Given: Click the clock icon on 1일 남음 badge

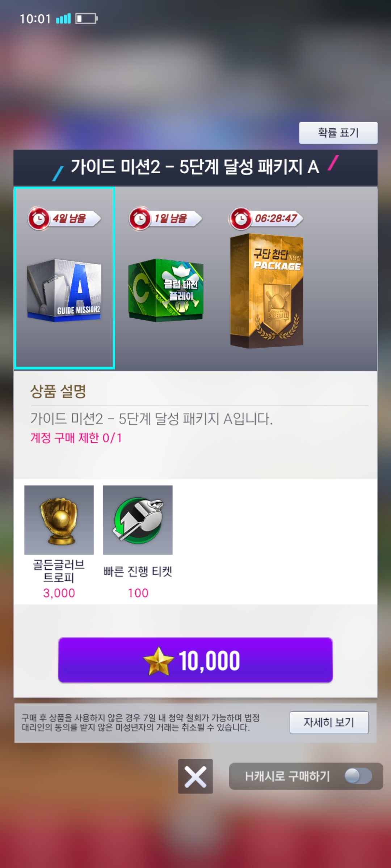Looking at the screenshot, I should click(x=140, y=218).
